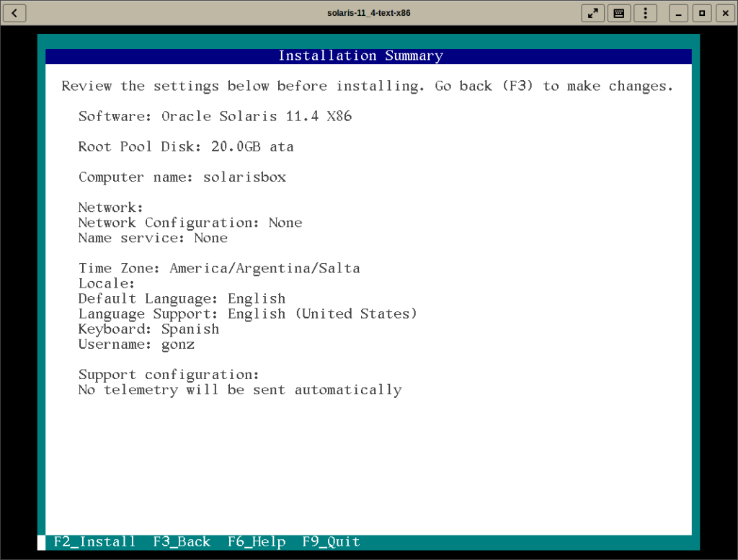Screen dimensions: 738x560
Task: Close the solaris-11_4-text-x86 window
Action: coord(725,13)
